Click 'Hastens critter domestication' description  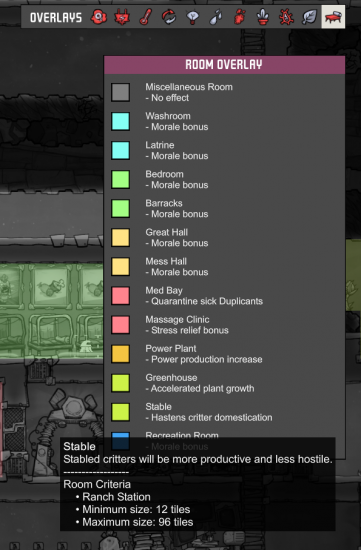(x=209, y=418)
